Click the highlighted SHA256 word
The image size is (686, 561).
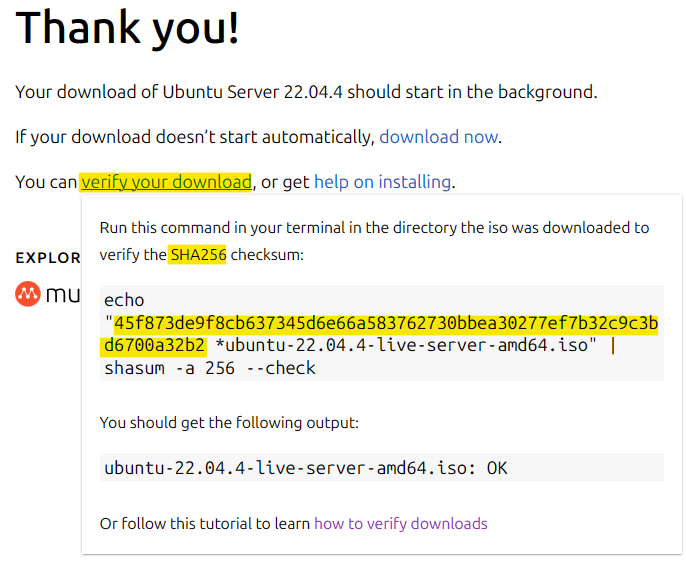198,255
